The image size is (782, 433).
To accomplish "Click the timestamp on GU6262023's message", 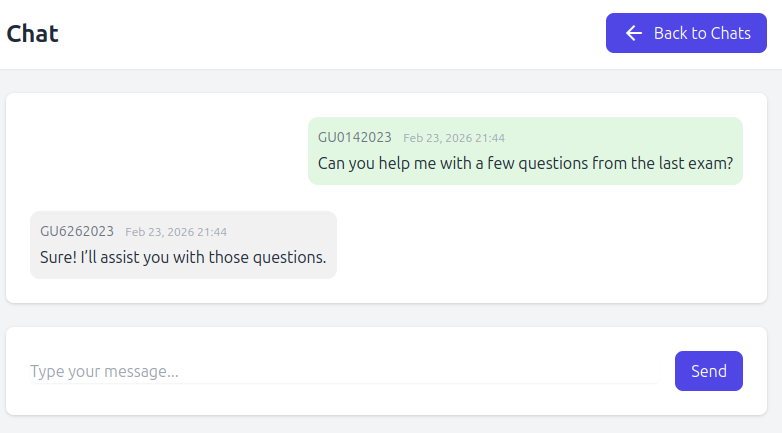I will [176, 232].
